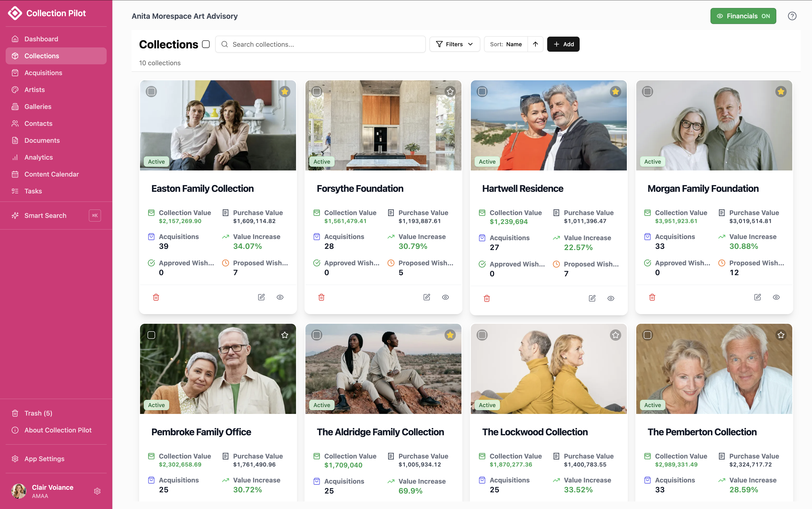Screen dimensions: 812x509
Task: Select The Lockwood Collection checkbox
Action: point(482,335)
